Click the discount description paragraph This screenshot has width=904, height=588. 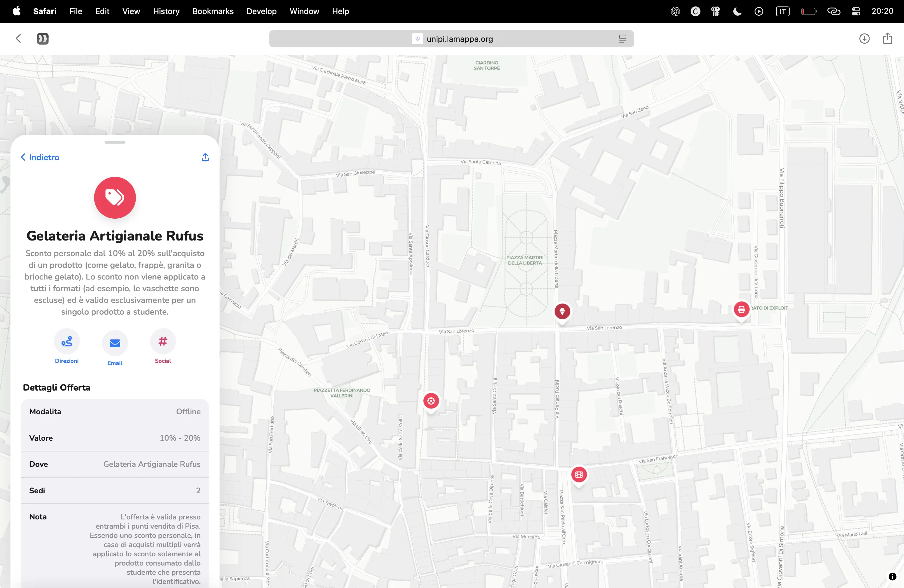click(115, 283)
